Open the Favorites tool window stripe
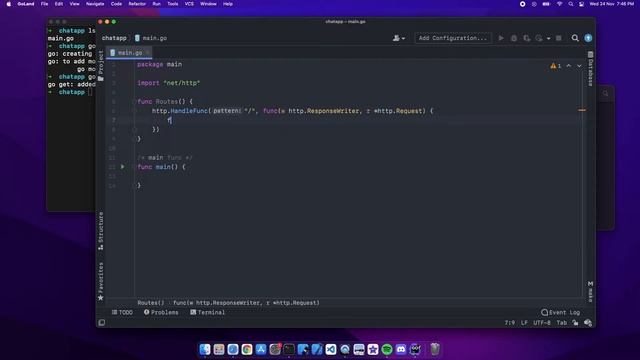 [x=101, y=281]
